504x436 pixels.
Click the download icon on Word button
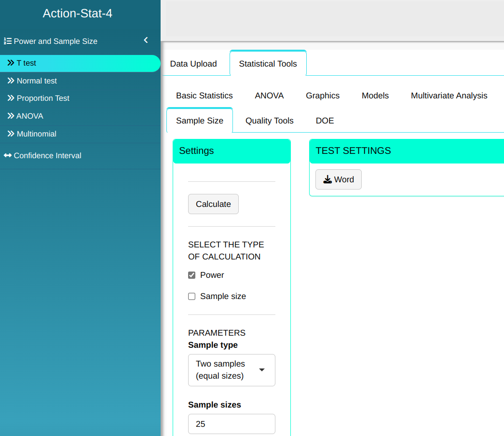click(327, 179)
